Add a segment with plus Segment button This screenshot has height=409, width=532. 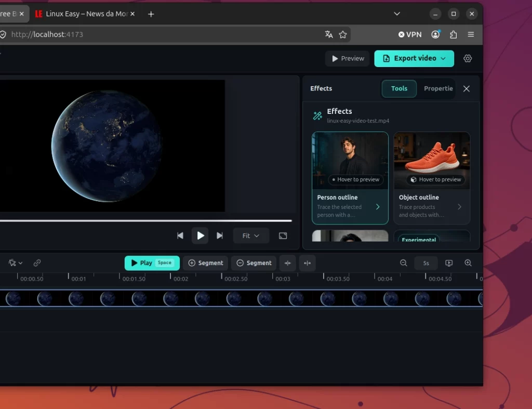[x=206, y=263]
